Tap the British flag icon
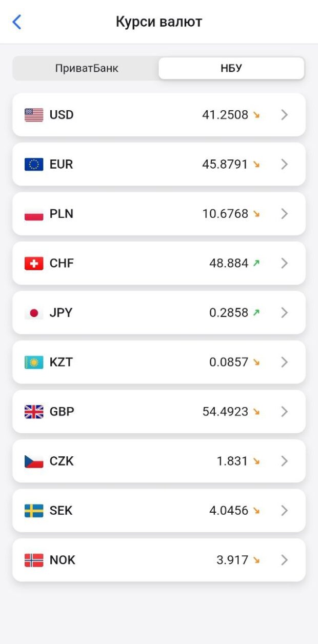Screen dimensions: 318x644 point(34,412)
